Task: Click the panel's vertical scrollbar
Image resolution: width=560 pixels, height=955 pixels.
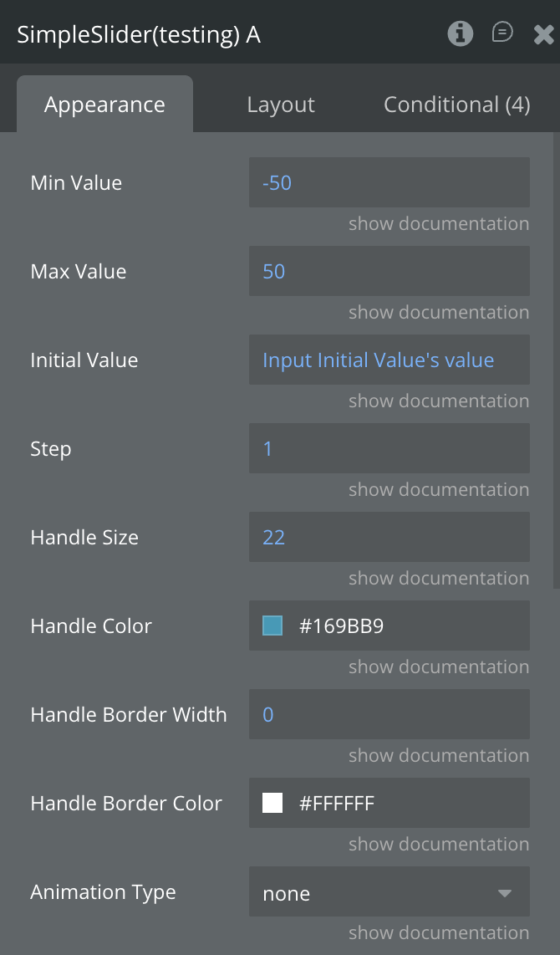Action: pos(556,360)
